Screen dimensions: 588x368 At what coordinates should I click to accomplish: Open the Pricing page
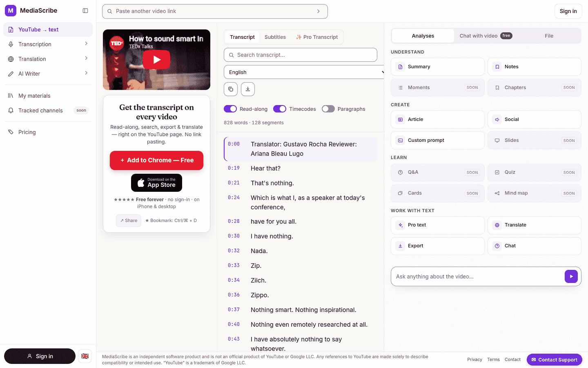click(x=48, y=132)
